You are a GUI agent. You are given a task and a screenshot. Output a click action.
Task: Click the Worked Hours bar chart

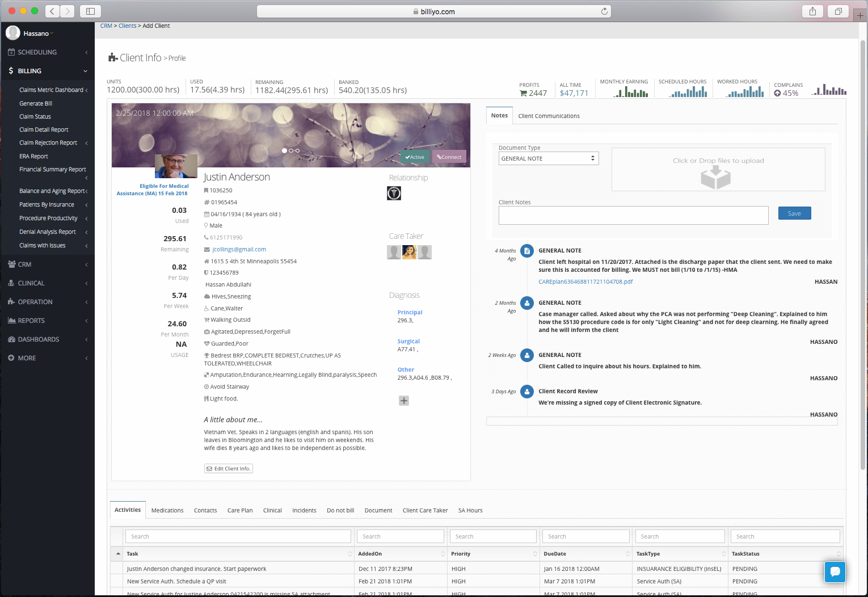click(745, 92)
